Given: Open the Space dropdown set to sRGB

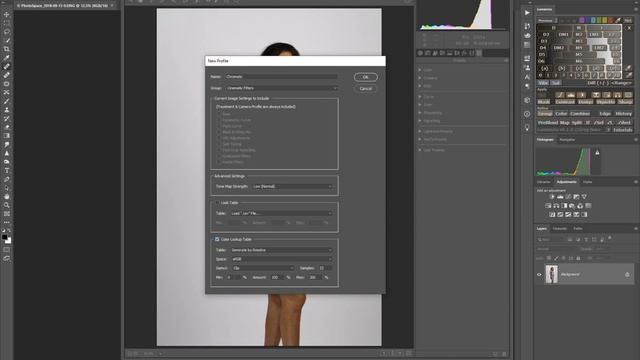Looking at the screenshot, I should 281,259.
